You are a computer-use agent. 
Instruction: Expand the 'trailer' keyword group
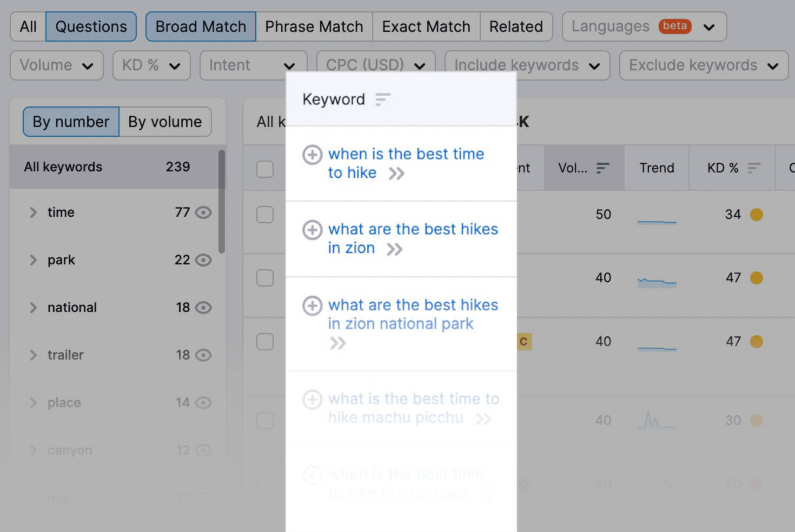coord(33,355)
